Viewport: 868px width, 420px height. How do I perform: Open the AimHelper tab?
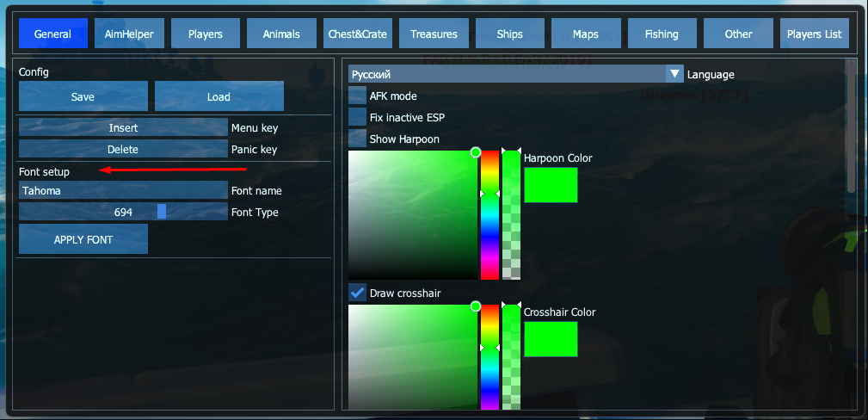129,34
